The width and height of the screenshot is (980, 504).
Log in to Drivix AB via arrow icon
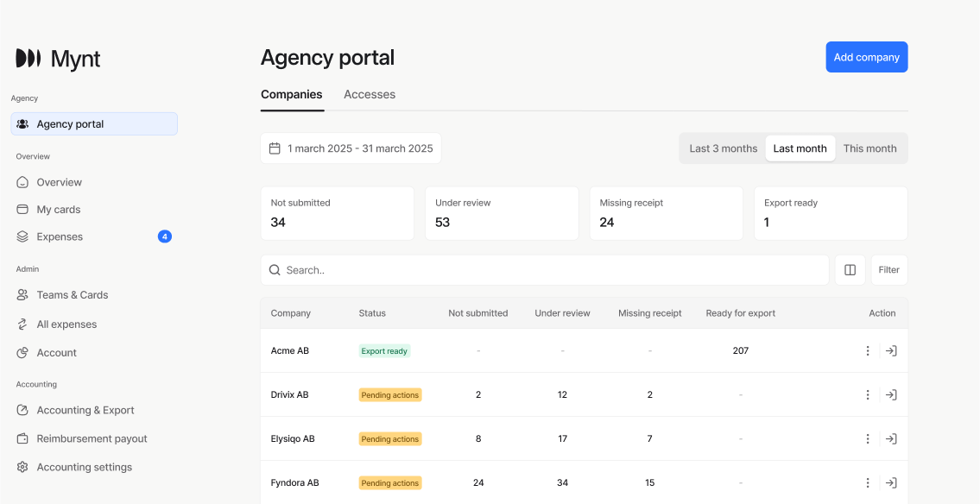891,394
